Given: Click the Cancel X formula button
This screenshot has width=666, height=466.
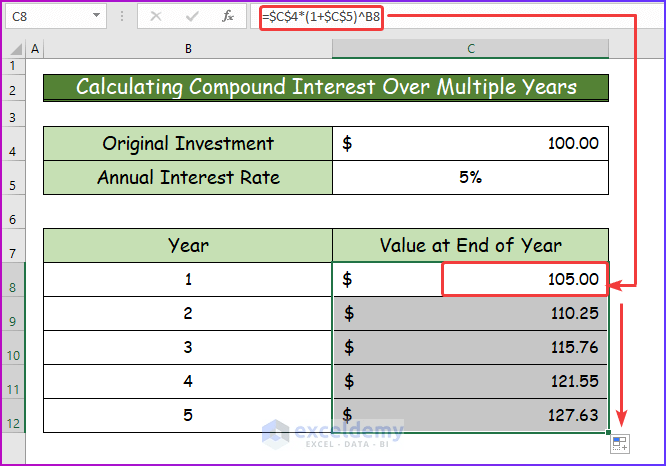Looking at the screenshot, I should [156, 17].
